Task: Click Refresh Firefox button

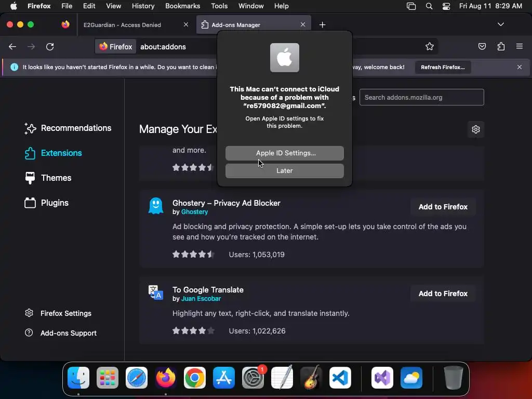Action: 443,67
